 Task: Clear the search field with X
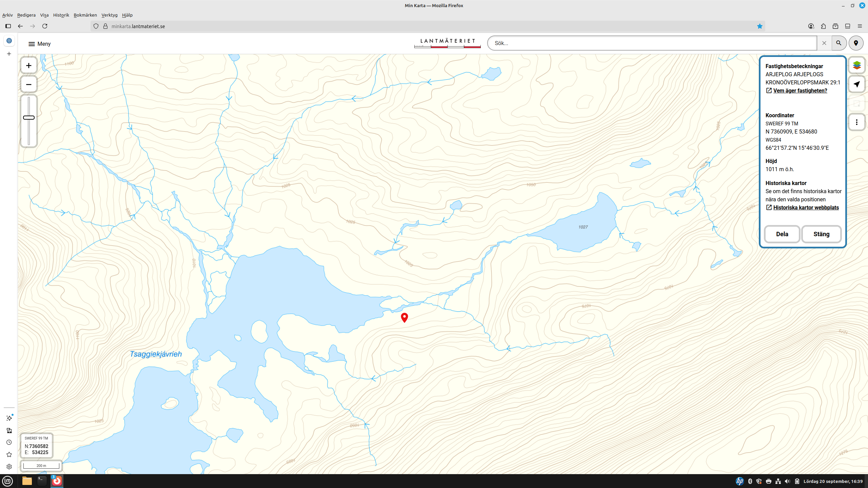824,43
